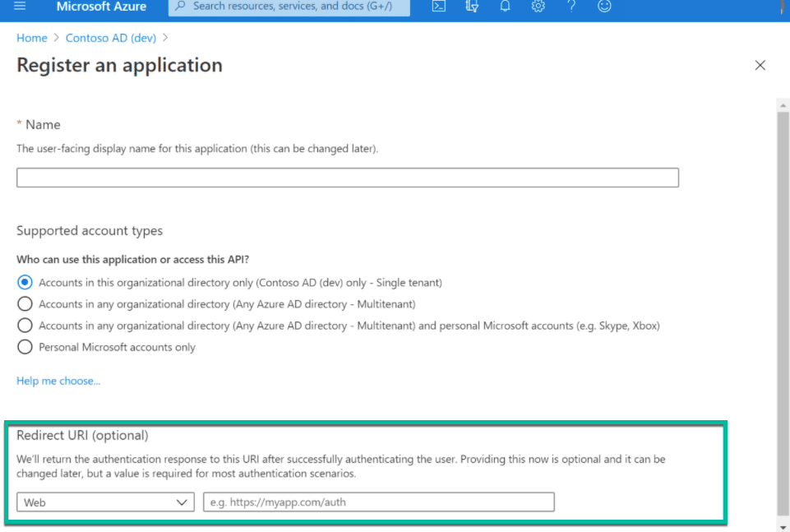Send feedback using the smiley icon
This screenshot has width=790, height=532.
604,6
